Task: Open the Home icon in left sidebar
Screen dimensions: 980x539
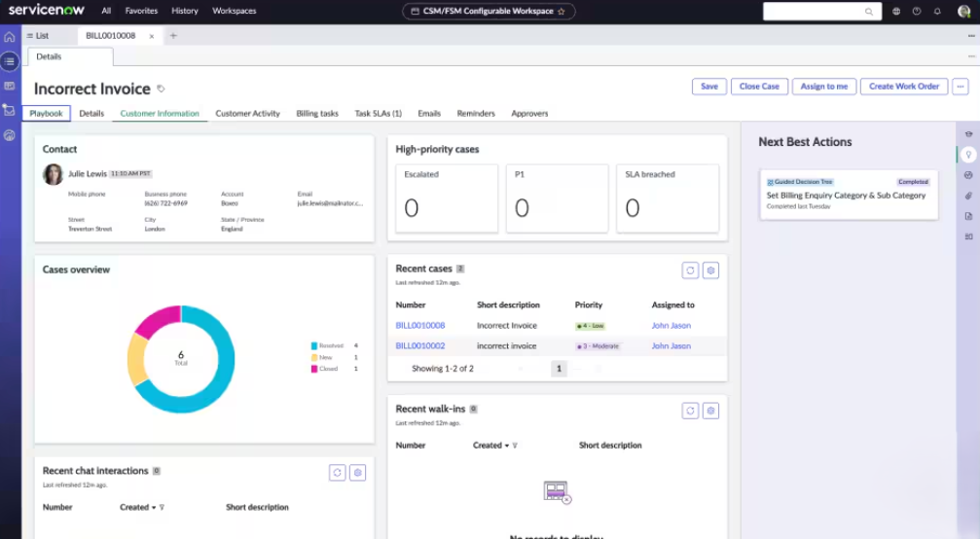Action: 10,37
